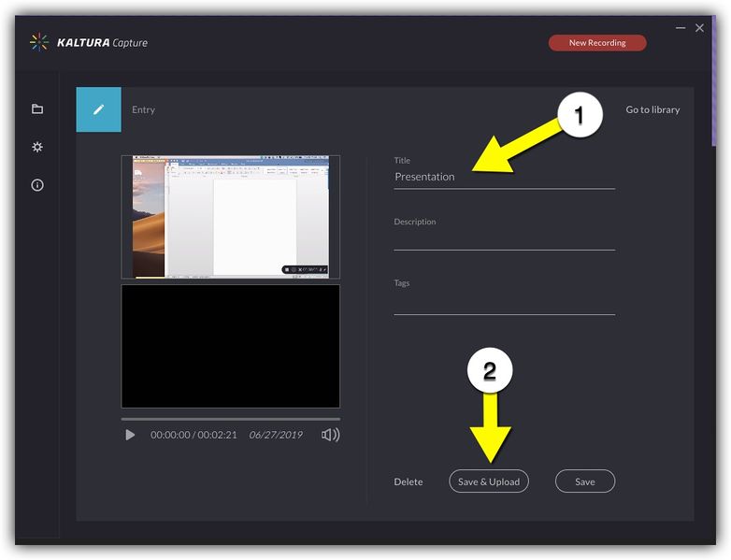Screen dimensions: 731x560
Task: Click the playback progress bar
Action: [230, 419]
